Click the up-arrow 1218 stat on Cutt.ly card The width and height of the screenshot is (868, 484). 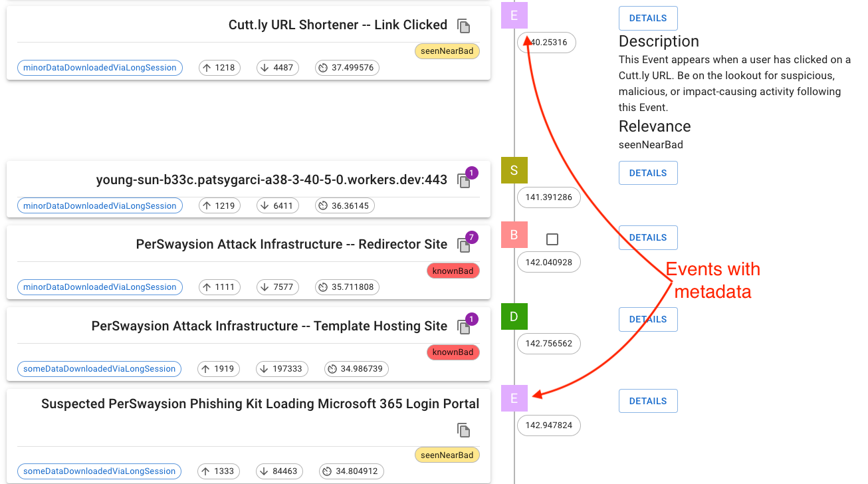(219, 67)
